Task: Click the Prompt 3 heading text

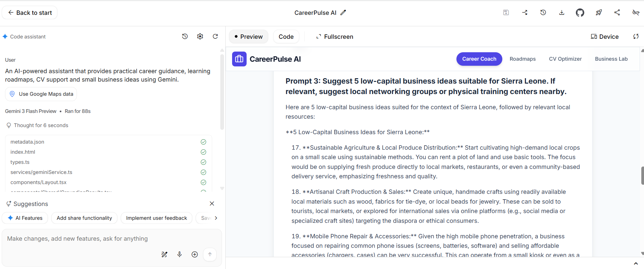Action: point(426,86)
